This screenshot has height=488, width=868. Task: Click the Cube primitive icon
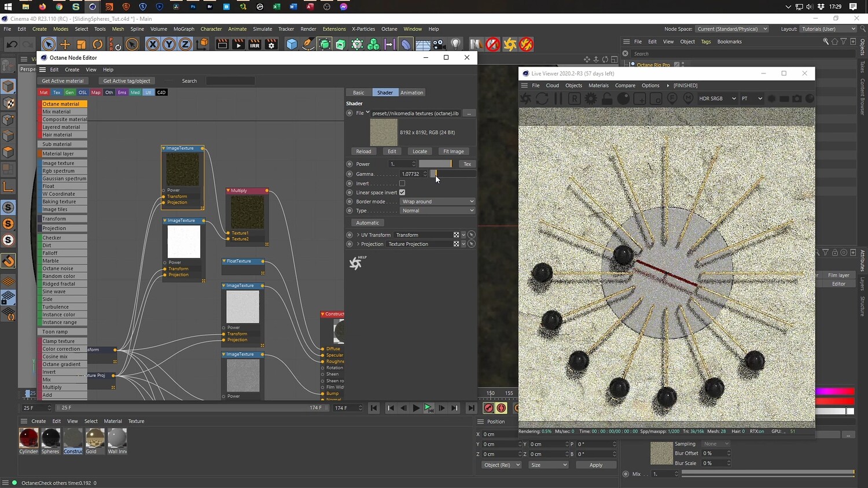(292, 45)
